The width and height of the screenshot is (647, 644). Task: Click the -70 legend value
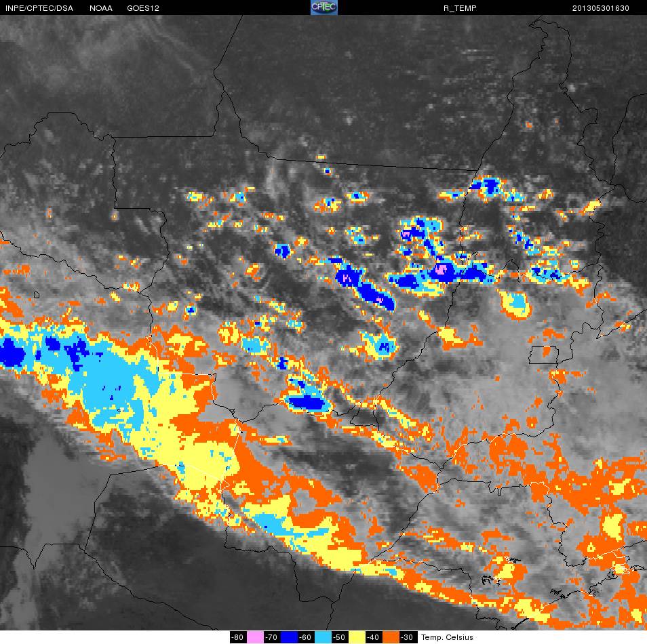coord(272,637)
